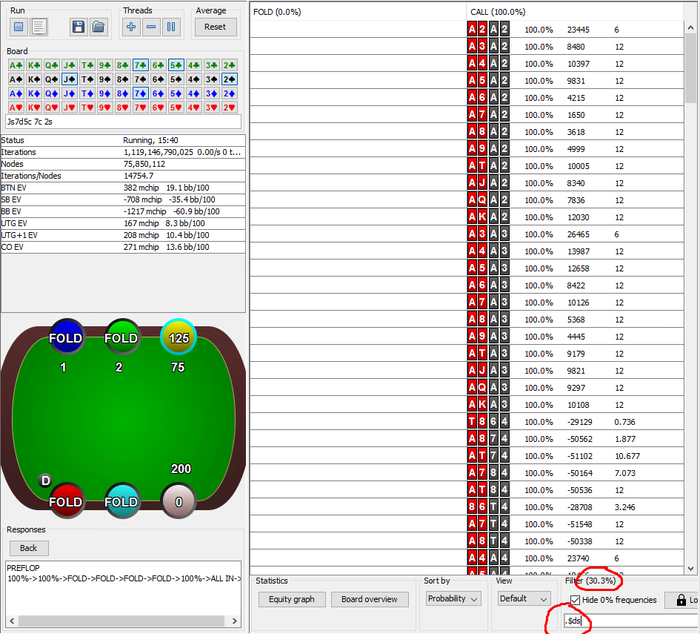Click the responses horizontal scrollbar thumb
This screenshot has width=700, height=634.
click(121, 621)
